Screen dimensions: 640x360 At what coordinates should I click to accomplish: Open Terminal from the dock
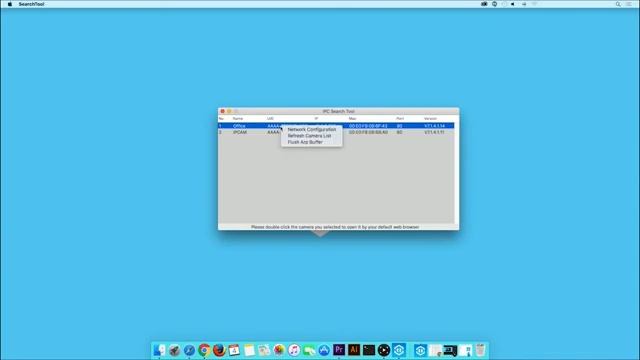coord(369,350)
